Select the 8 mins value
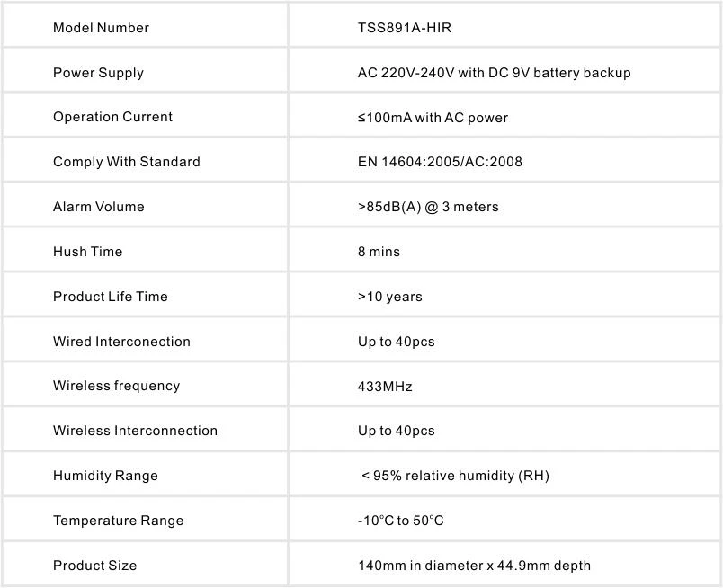The image size is (723, 588). click(x=379, y=252)
